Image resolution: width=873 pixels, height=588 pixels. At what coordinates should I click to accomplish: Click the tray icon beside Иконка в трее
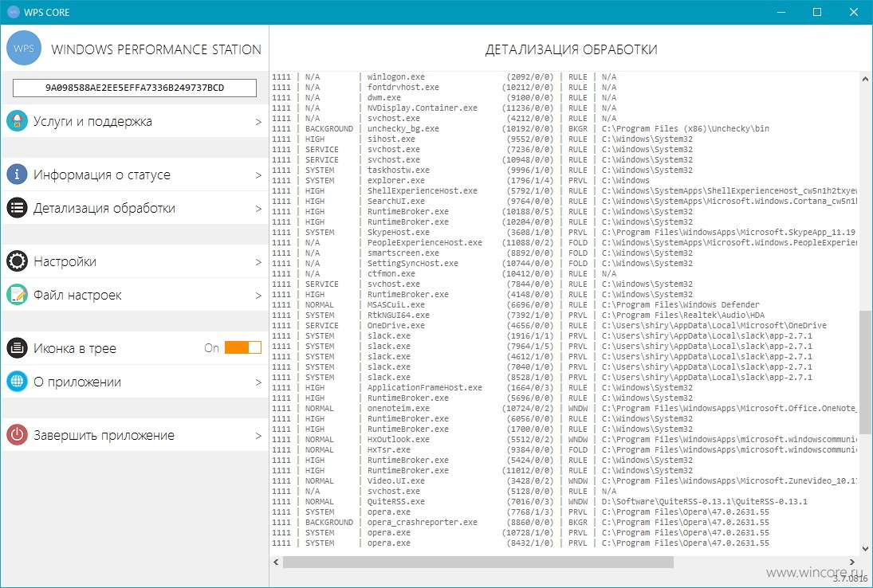tap(18, 348)
